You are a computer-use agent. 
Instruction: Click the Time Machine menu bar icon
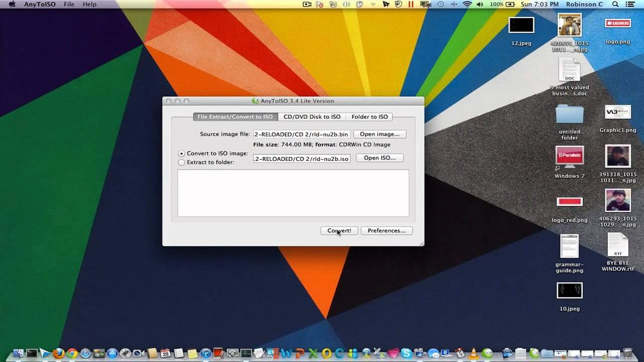click(x=440, y=4)
